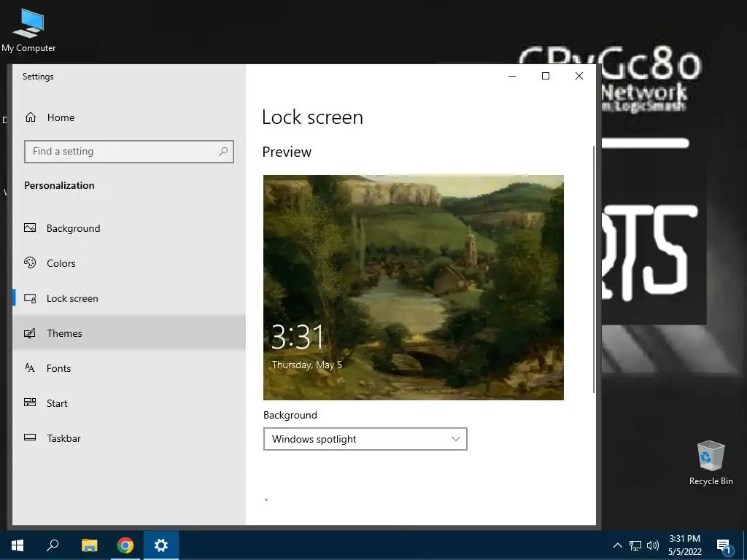Maximize the Settings window

[546, 76]
